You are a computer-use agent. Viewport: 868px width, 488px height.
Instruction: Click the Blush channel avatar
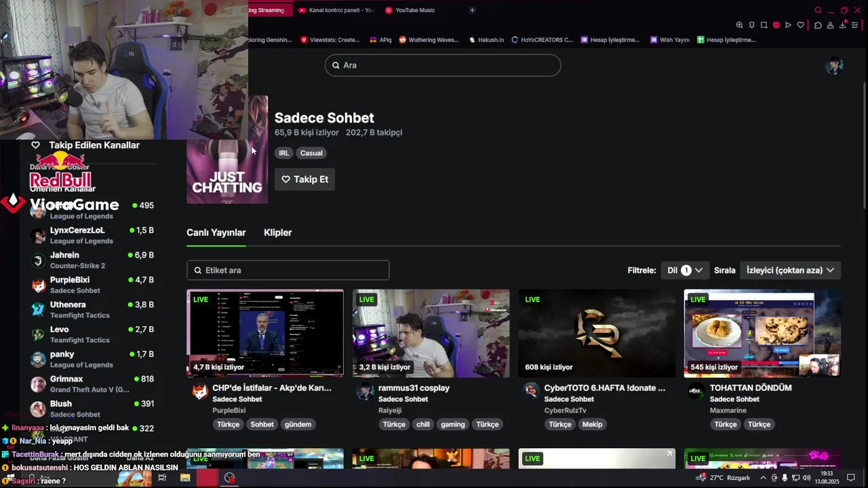(39, 409)
